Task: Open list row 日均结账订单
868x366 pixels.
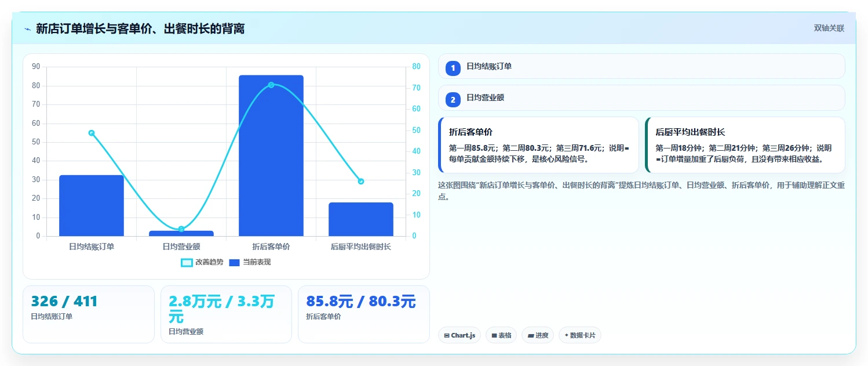Action: coord(641,66)
